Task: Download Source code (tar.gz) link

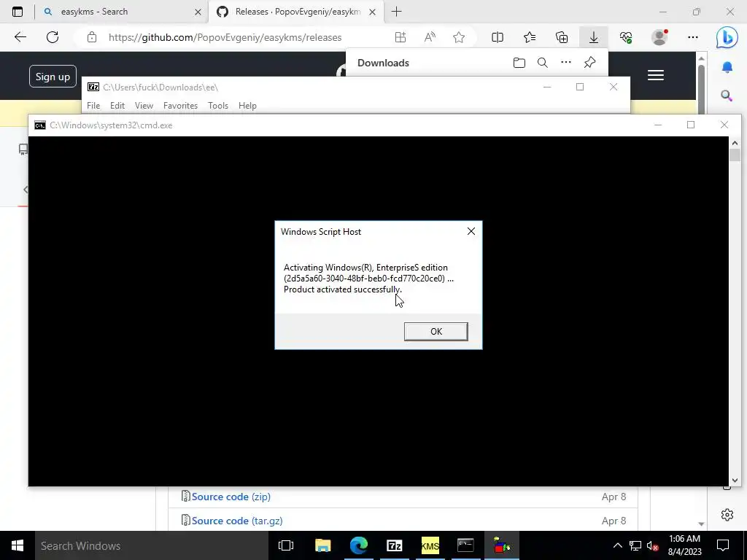Action: [237, 521]
